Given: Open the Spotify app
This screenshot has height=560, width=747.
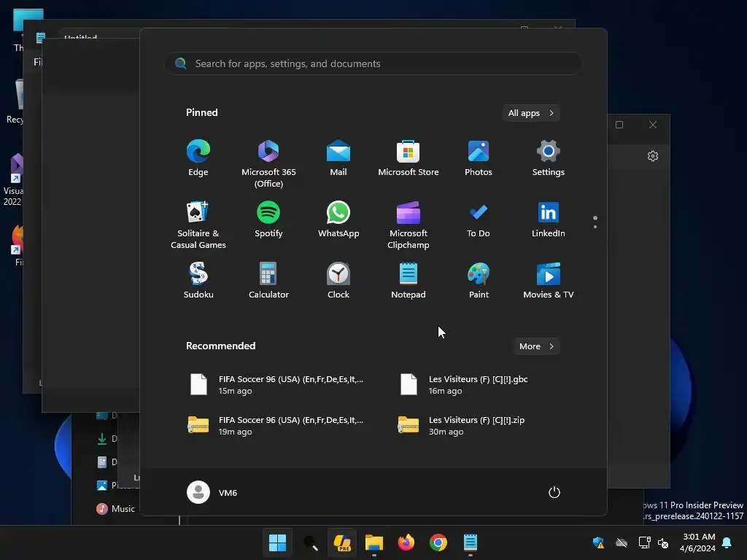Looking at the screenshot, I should pyautogui.click(x=268, y=219).
